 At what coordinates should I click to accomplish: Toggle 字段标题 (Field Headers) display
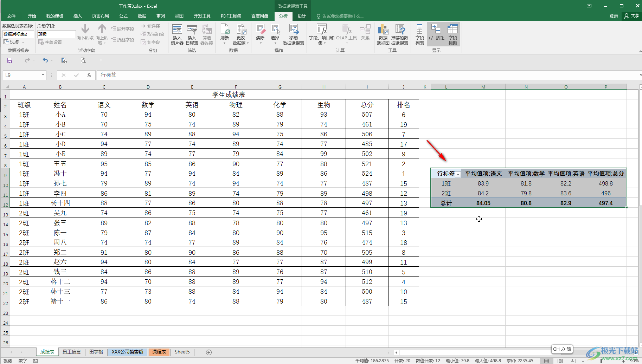(452, 34)
